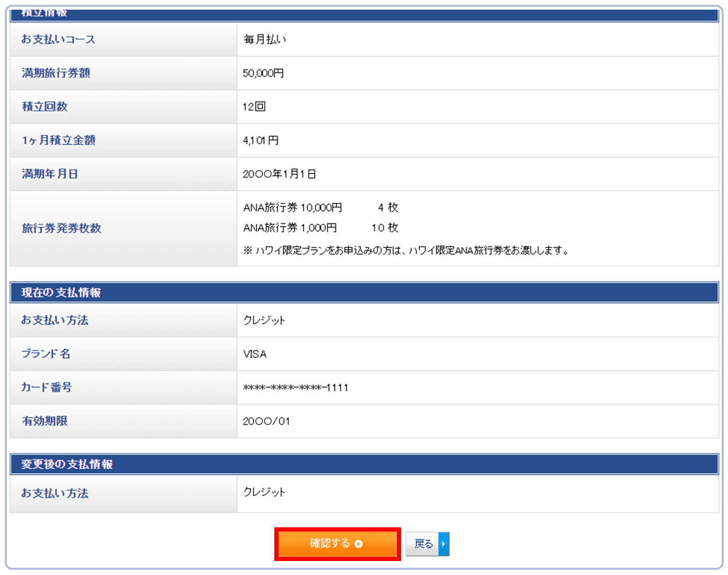Click the 現在の支払情報 section header

pyautogui.click(x=61, y=293)
